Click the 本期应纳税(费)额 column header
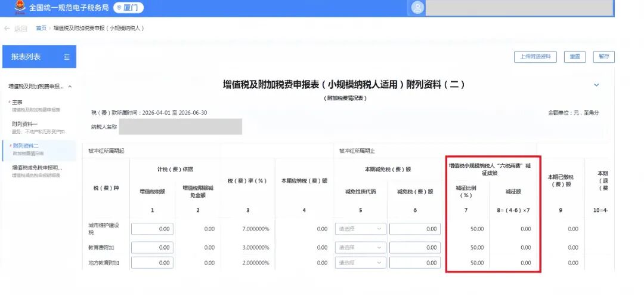This screenshot has height=295, width=644. (304, 180)
